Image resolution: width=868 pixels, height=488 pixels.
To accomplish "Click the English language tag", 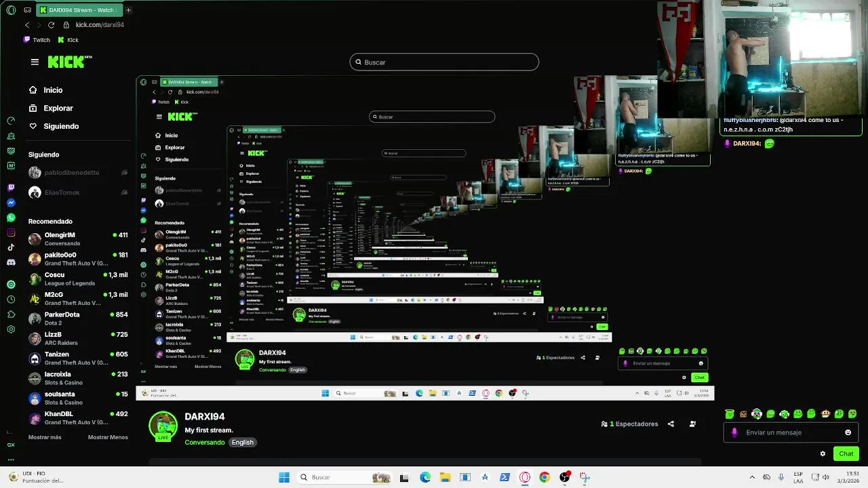I will 242,443.
